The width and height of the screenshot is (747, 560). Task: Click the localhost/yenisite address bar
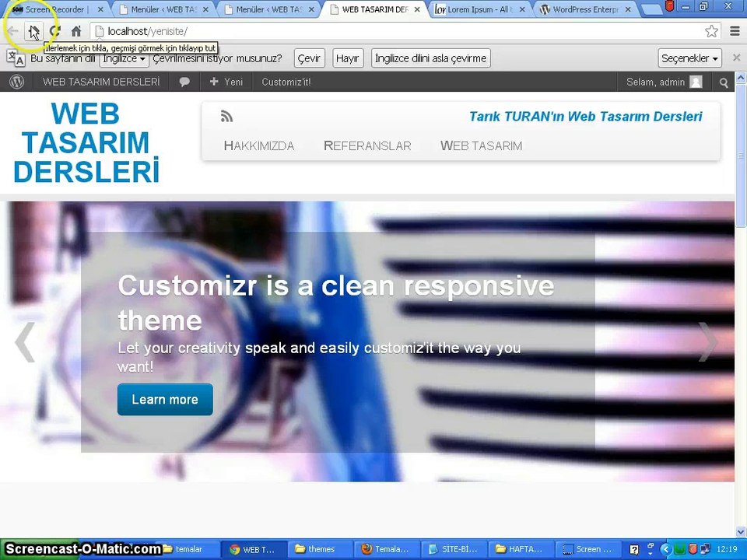click(400, 31)
